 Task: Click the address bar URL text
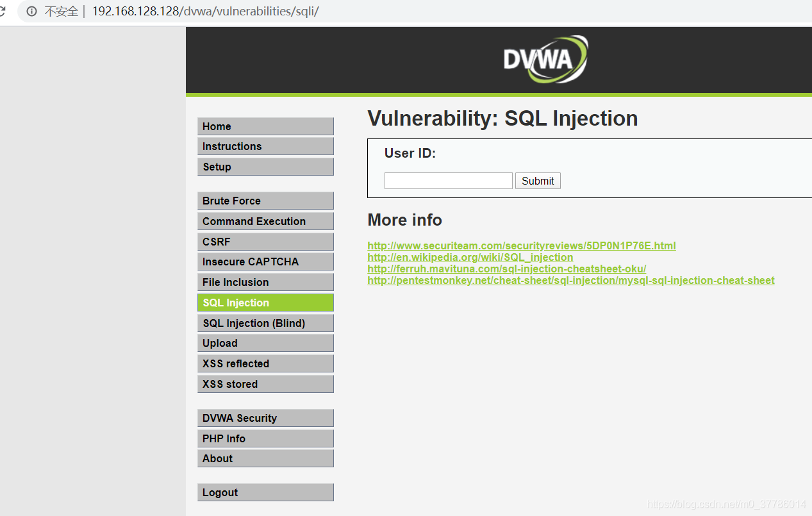click(x=205, y=12)
